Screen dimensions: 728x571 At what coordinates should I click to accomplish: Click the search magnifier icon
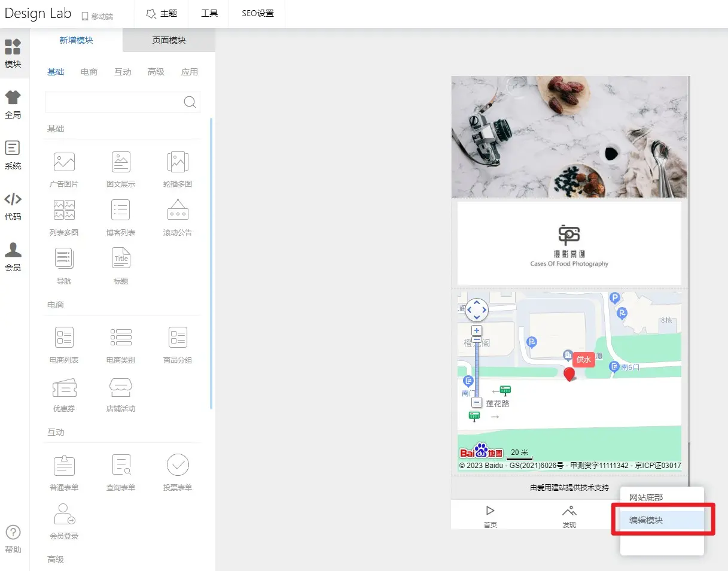point(190,102)
